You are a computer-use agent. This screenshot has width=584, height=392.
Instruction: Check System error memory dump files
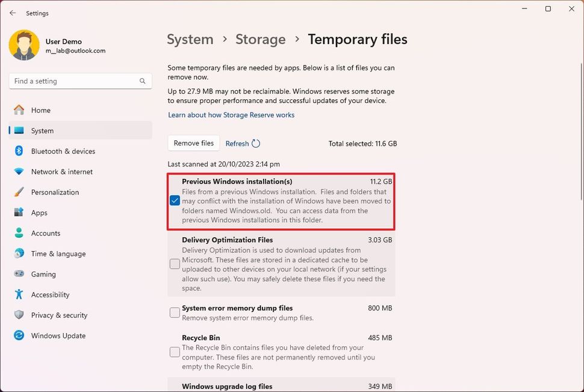point(175,312)
